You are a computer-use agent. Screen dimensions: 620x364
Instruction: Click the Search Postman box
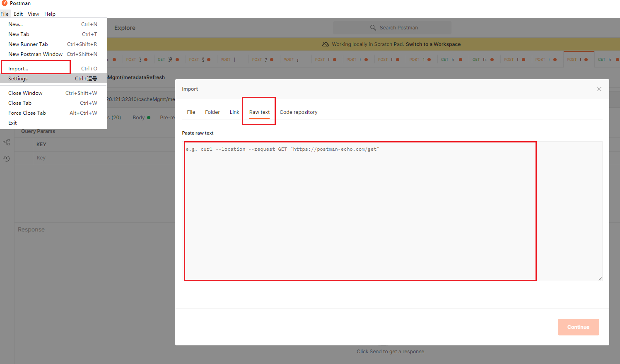(392, 28)
